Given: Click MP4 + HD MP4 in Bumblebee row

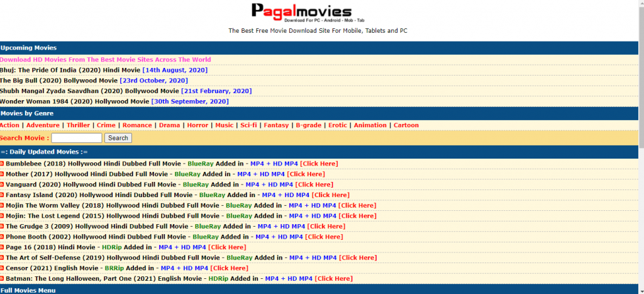Looking at the screenshot, I should tap(274, 164).
